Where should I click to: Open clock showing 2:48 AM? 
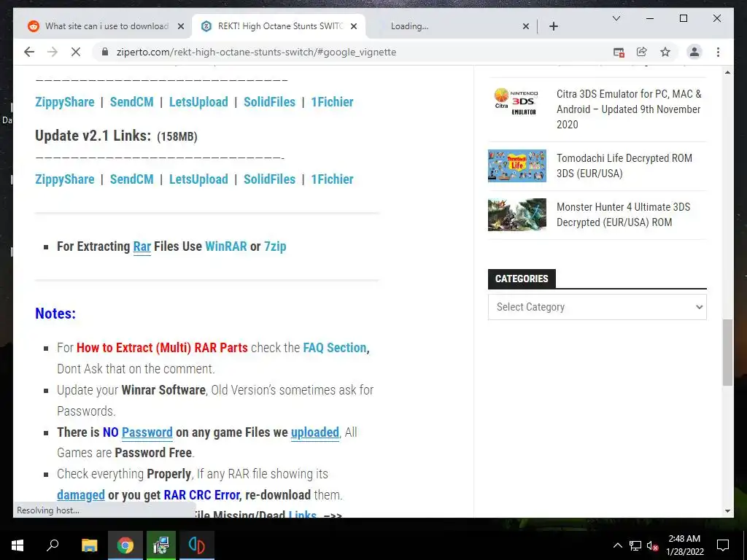684,545
